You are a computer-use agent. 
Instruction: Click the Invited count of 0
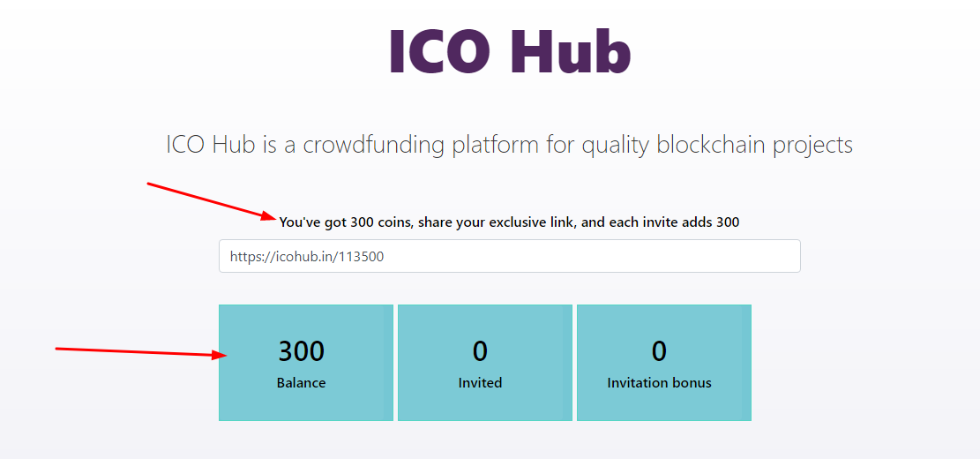click(480, 351)
